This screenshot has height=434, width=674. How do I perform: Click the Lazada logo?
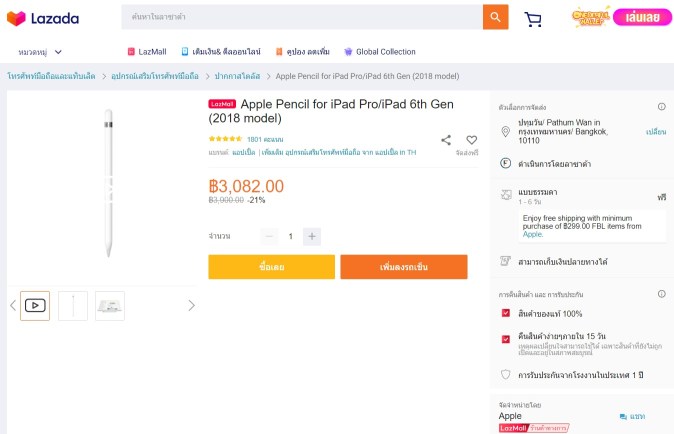click(x=43, y=19)
